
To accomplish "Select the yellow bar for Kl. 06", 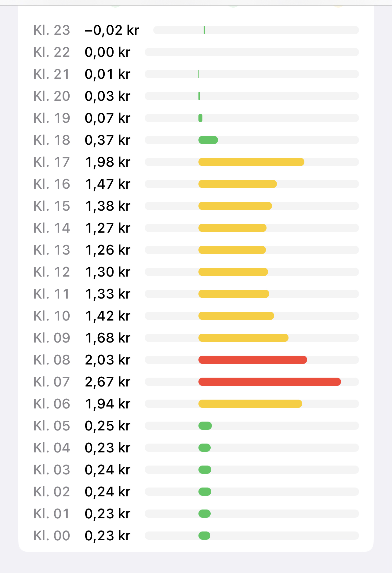I will click(x=250, y=404).
